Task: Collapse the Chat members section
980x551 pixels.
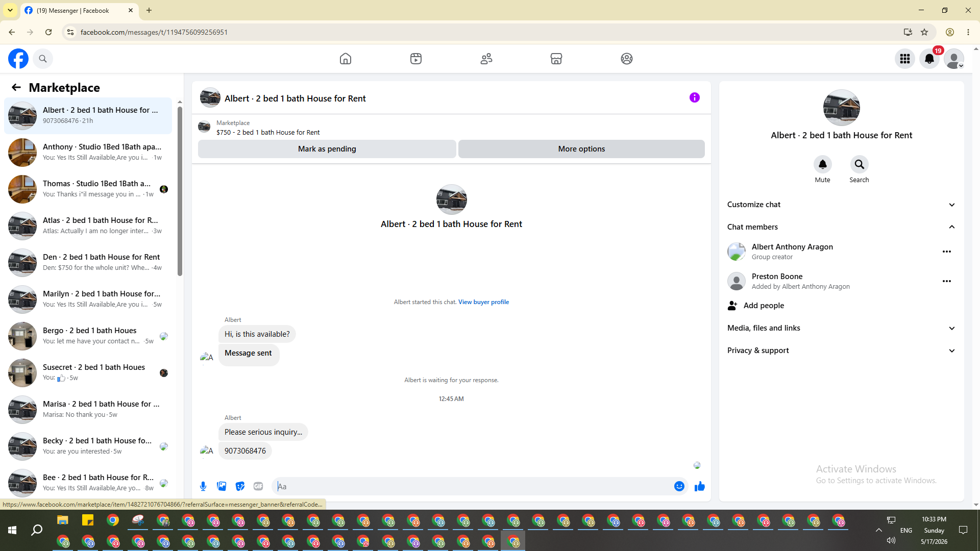Action: point(842,227)
